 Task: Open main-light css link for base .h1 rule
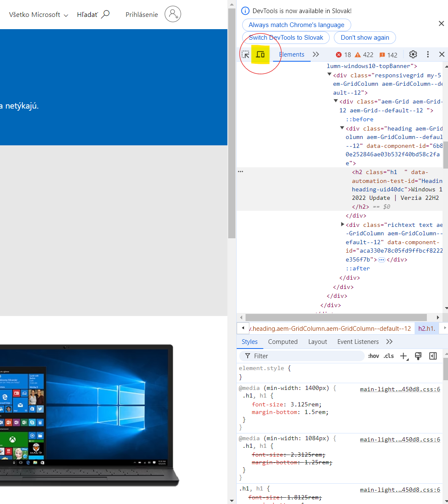pos(400,490)
